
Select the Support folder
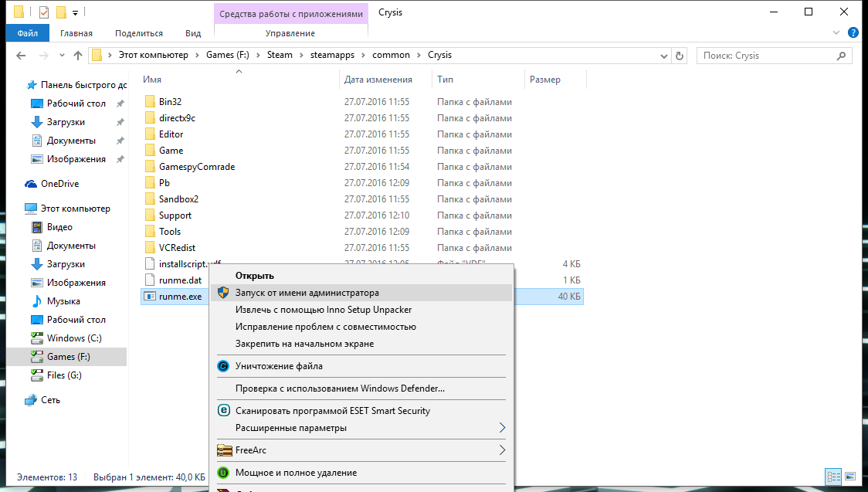(175, 215)
